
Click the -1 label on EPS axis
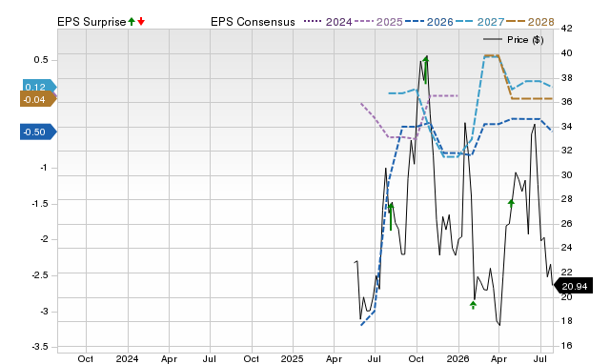point(44,168)
